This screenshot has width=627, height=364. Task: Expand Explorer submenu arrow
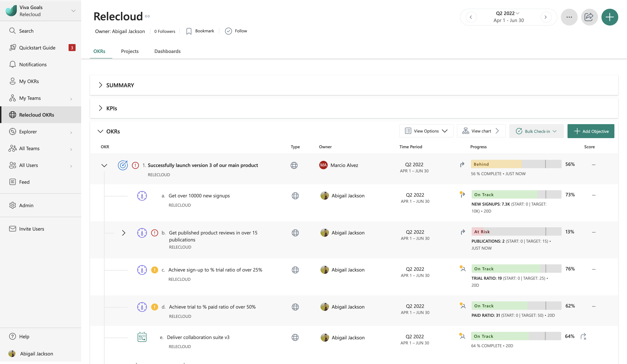tap(71, 133)
